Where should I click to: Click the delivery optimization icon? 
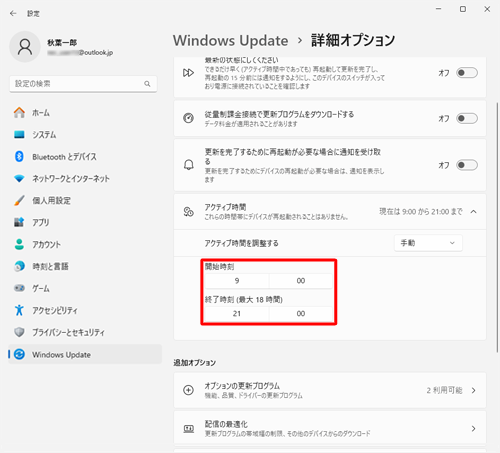(x=189, y=429)
